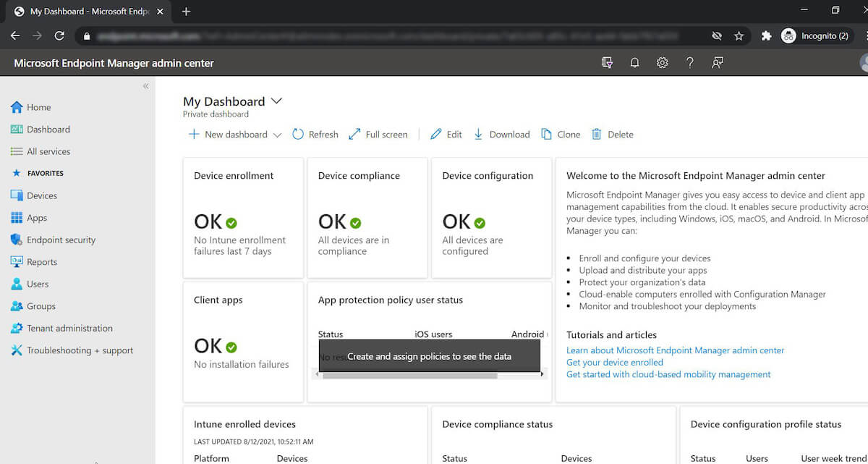
Task: Click the "Tutorials and articles" heading
Action: pos(612,335)
